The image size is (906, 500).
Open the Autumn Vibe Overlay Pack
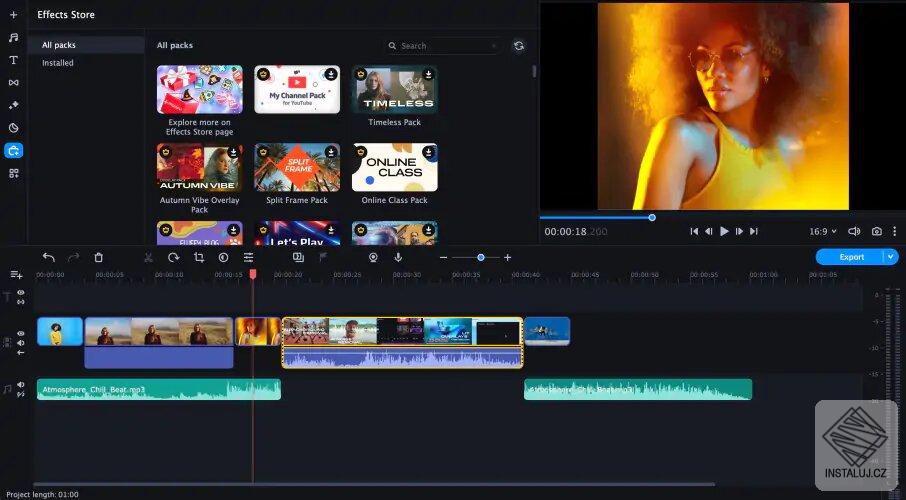[x=199, y=168]
